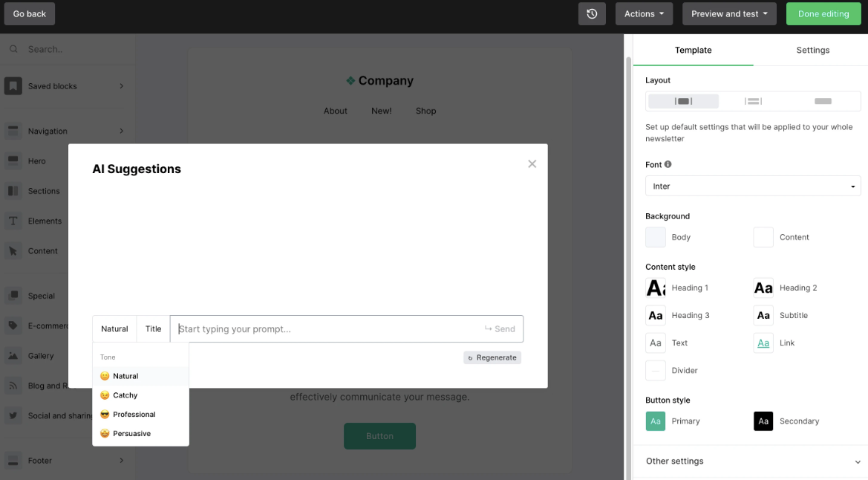Click the Font info icon
868x480 pixels.
coord(668,164)
